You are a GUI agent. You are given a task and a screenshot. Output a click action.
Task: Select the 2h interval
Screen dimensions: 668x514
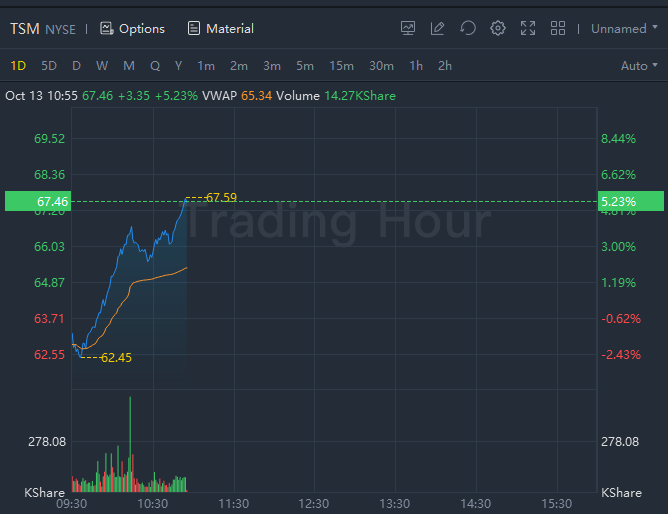pyautogui.click(x=445, y=66)
